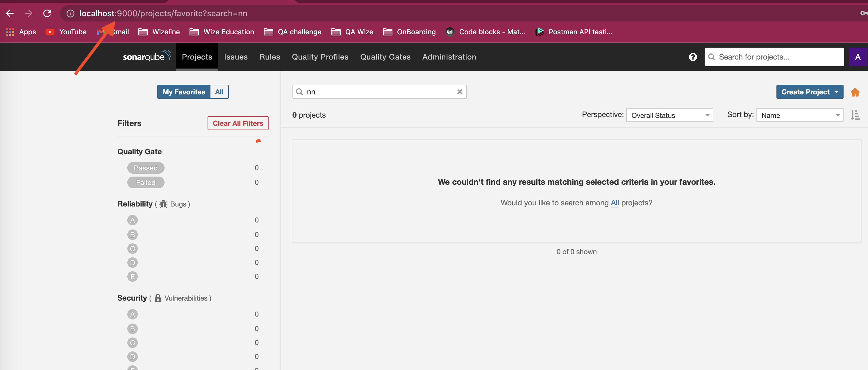Open the Create Project dropdown
This screenshot has width=868, height=370.
tap(809, 91)
